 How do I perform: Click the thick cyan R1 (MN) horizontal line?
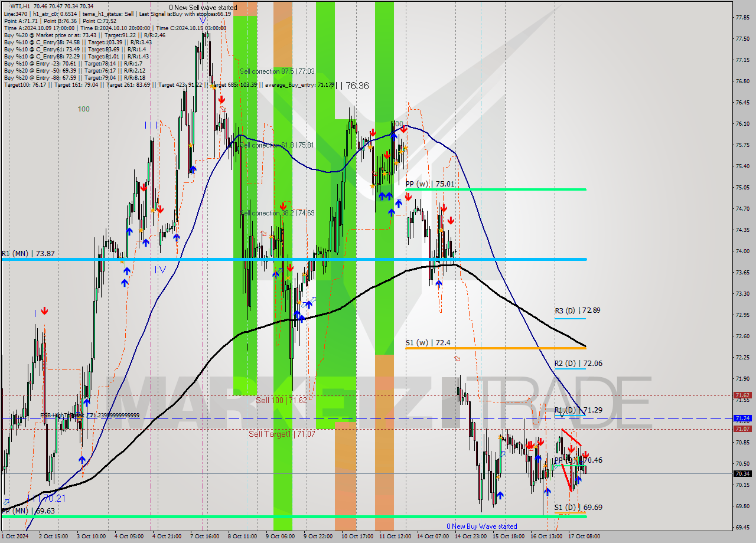pyautogui.click(x=294, y=260)
